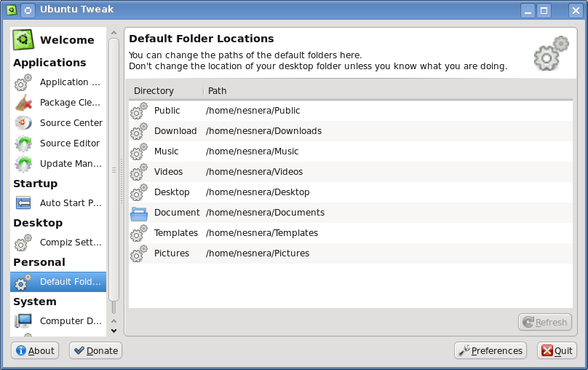
Task: Open the Source Editor icon
Action: tap(23, 143)
